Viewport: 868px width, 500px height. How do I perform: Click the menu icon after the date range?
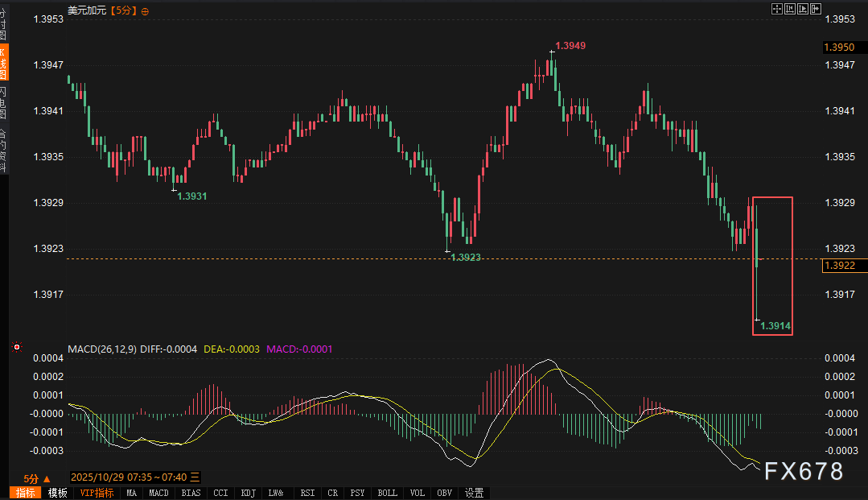tap(195, 477)
